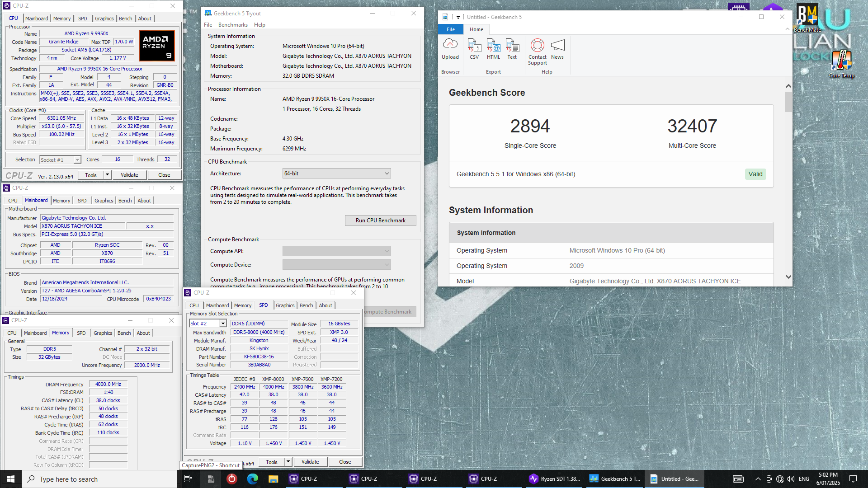Click Validate in SPD CPU-Z window
868x488 pixels.
[310, 462]
